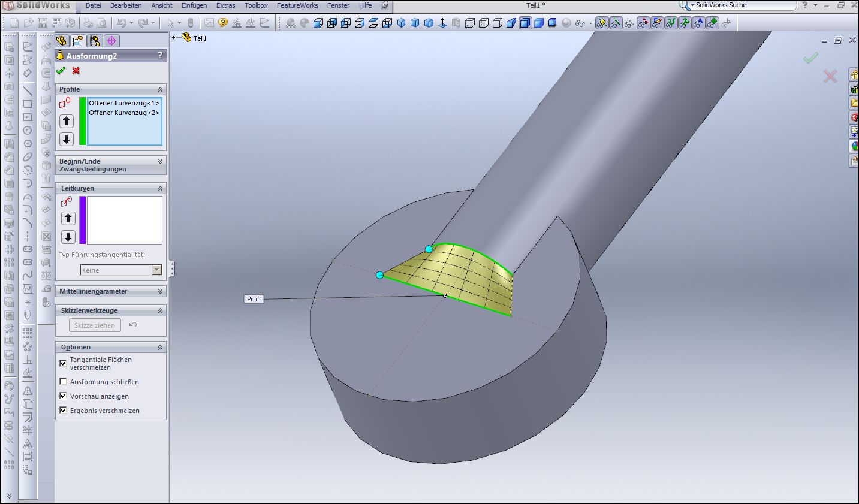Move selected profile down in Profile list
The image size is (859, 504).
click(67, 139)
